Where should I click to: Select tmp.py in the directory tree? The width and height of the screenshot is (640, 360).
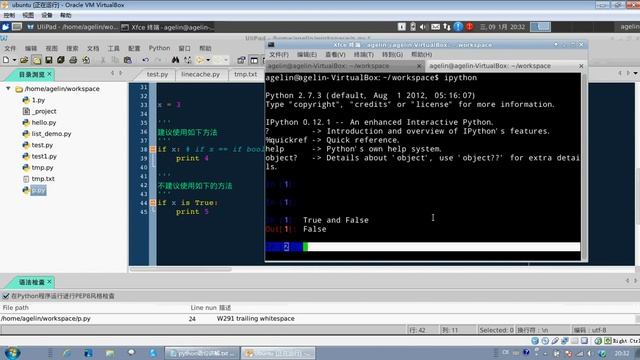(43, 167)
